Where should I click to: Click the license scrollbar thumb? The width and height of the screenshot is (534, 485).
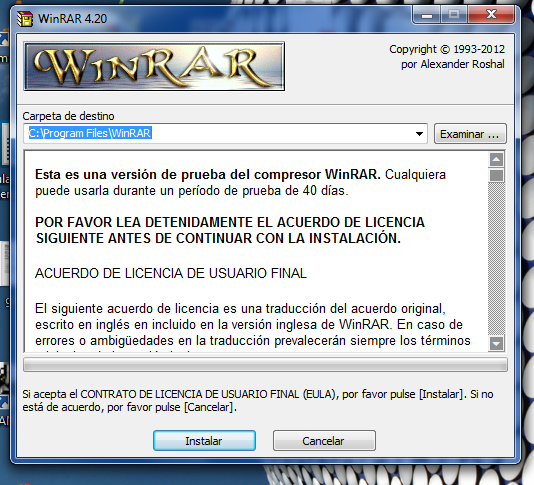tap(496, 175)
